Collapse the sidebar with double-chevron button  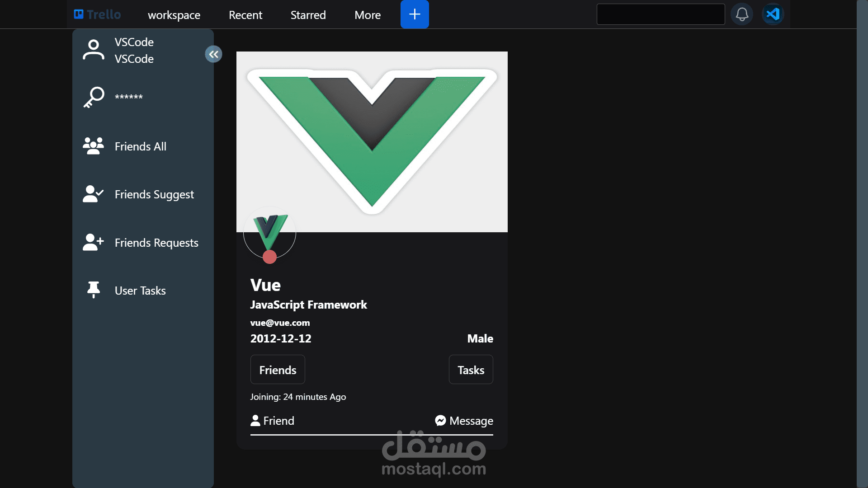coord(213,54)
